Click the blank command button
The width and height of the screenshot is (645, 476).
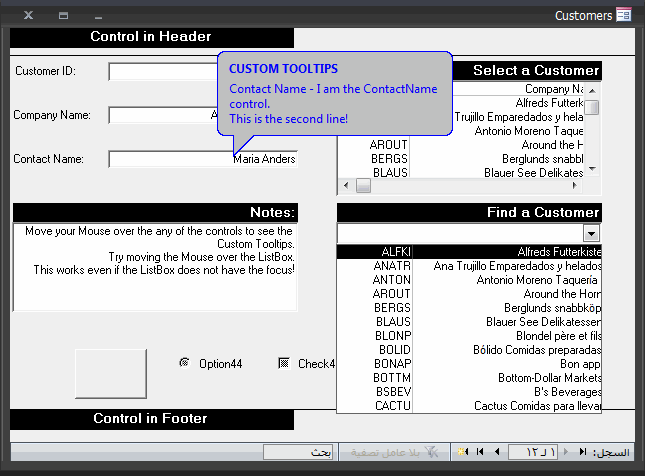(x=111, y=374)
